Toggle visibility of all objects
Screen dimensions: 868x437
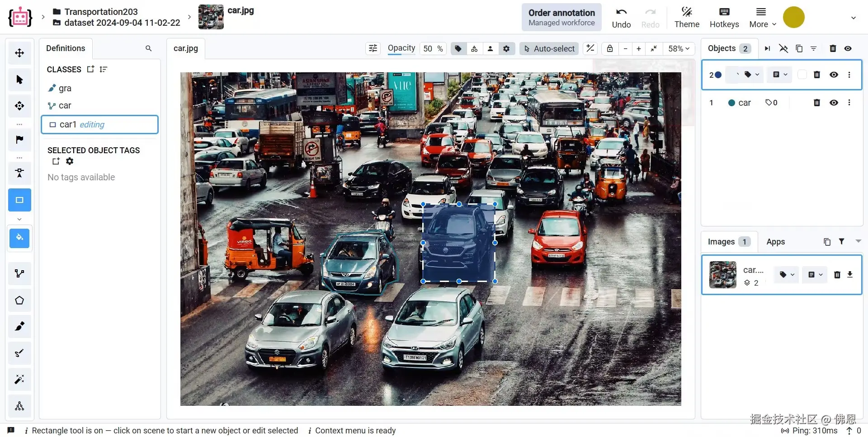(x=848, y=48)
